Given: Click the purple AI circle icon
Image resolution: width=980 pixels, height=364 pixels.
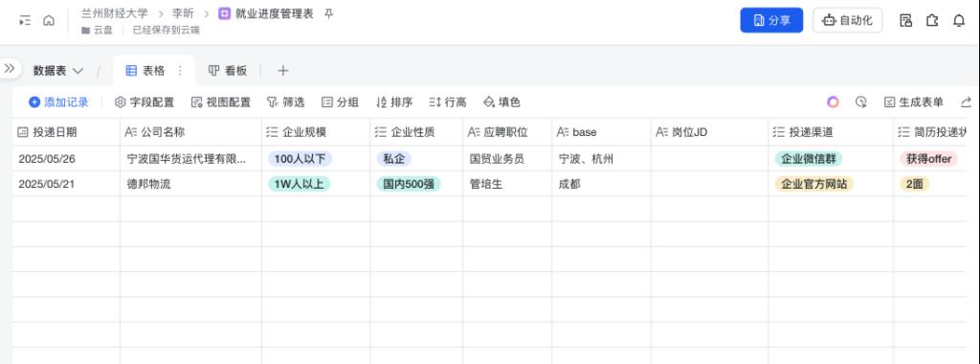Looking at the screenshot, I should (x=833, y=102).
